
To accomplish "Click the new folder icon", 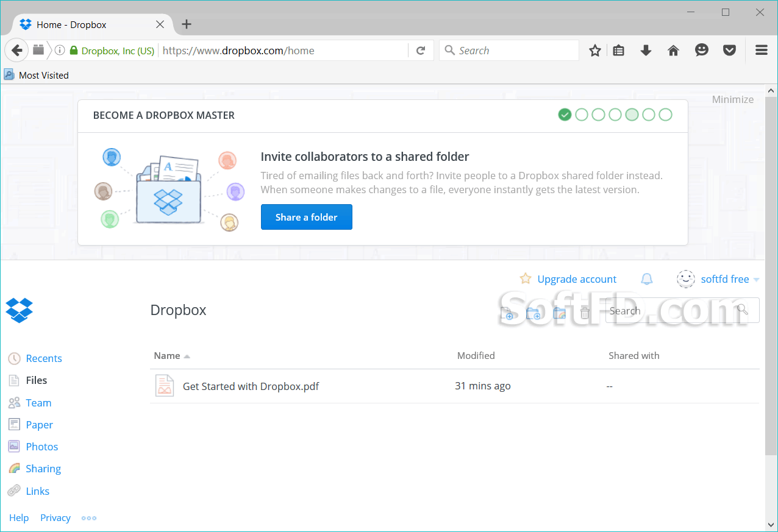I will point(533,313).
